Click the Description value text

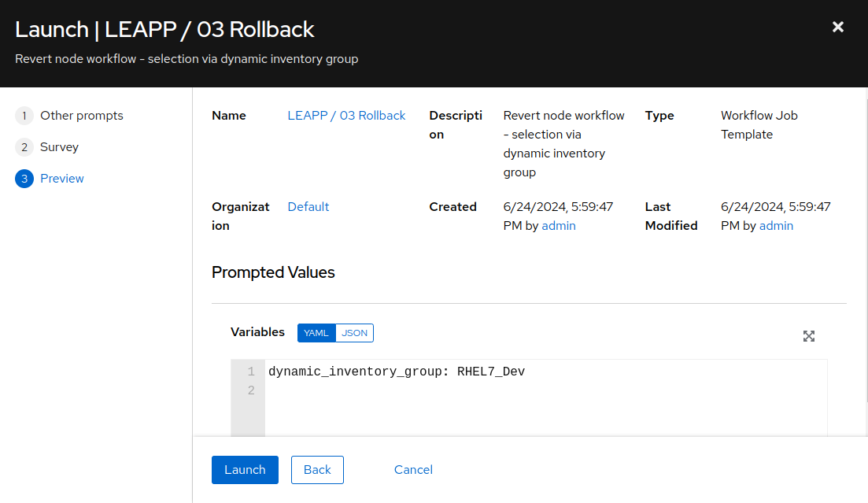(x=563, y=143)
